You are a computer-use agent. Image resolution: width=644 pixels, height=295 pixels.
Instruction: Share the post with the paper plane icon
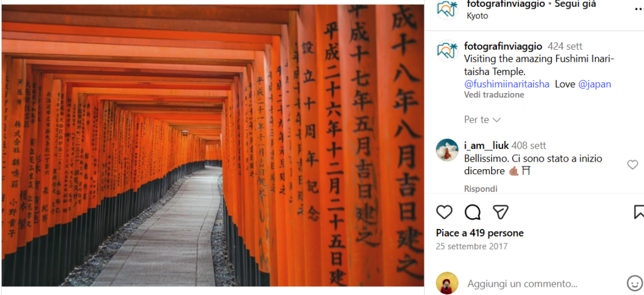501,212
